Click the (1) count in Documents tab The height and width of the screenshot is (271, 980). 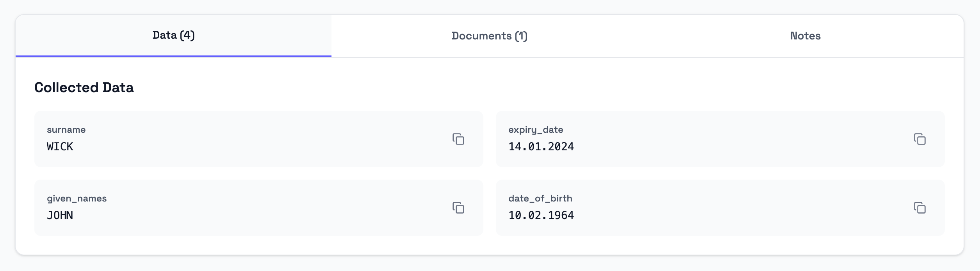click(x=521, y=36)
